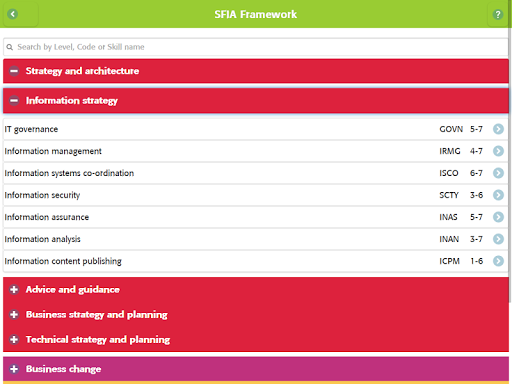Open Information assurance INAS arrow icon
Image resolution: width=512 pixels, height=384 pixels.
(498, 217)
